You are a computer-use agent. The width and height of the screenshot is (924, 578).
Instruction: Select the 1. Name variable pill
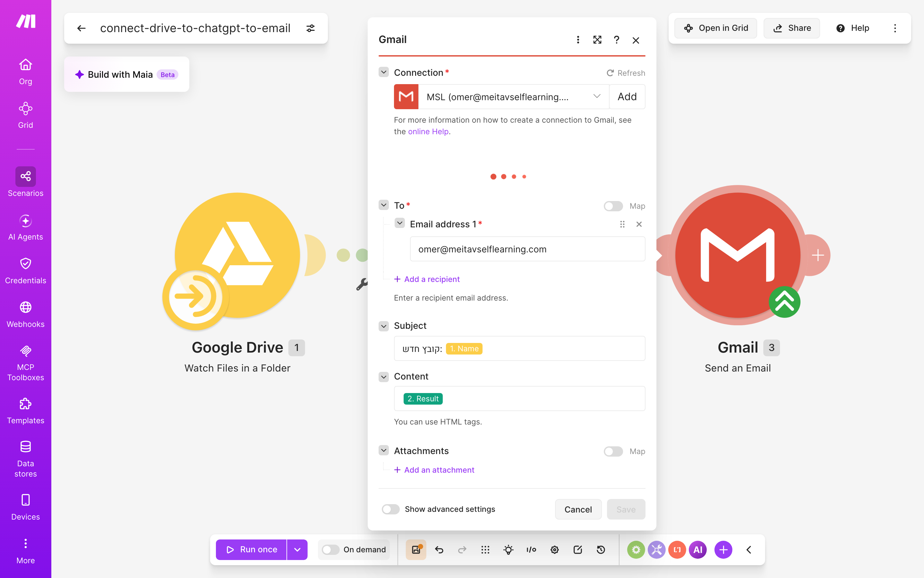(464, 349)
